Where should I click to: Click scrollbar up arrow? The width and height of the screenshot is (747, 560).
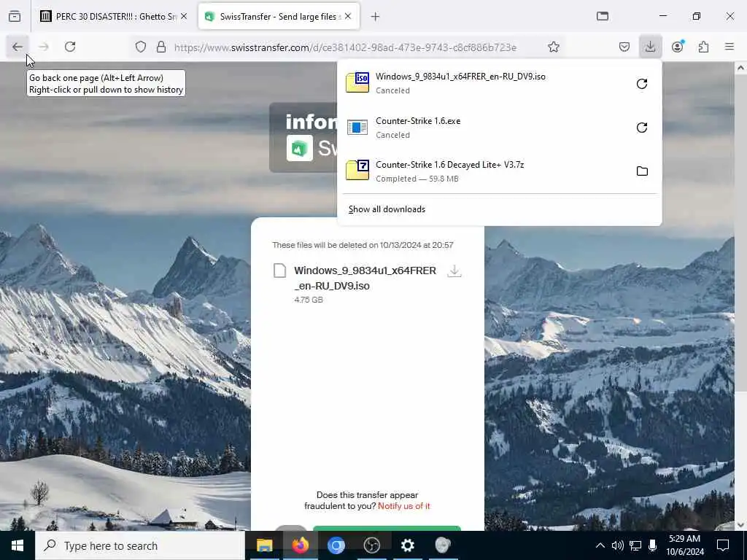(740, 68)
